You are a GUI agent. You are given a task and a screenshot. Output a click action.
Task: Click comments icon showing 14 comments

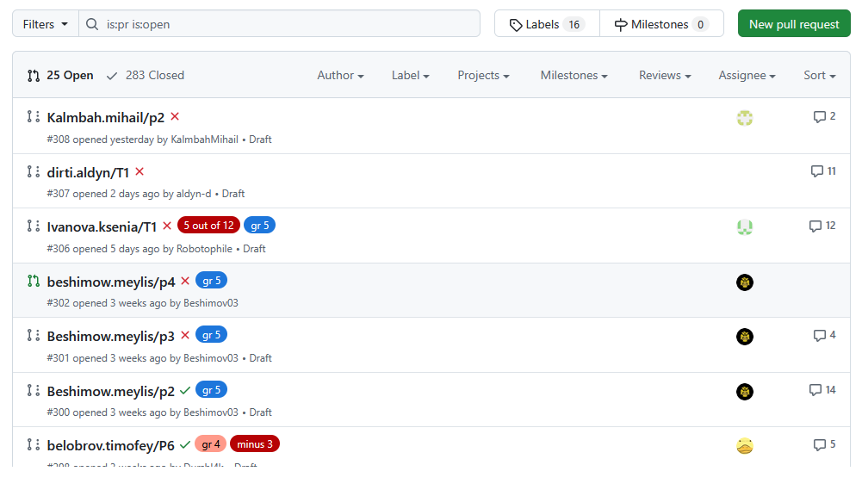pos(816,390)
